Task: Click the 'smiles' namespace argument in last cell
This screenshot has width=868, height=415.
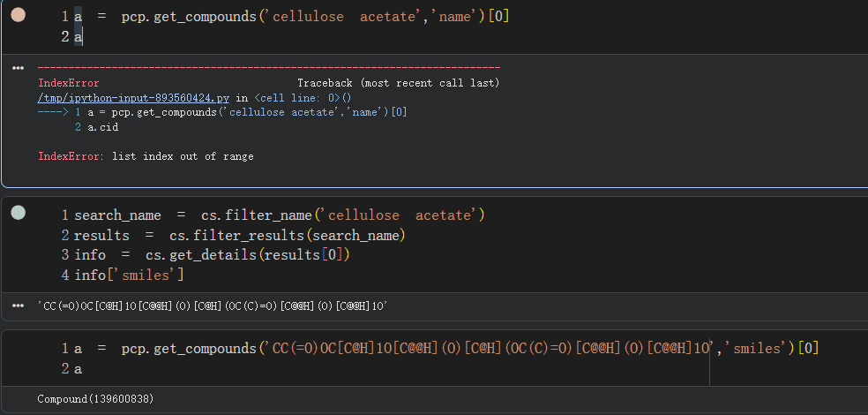Action: (755, 349)
